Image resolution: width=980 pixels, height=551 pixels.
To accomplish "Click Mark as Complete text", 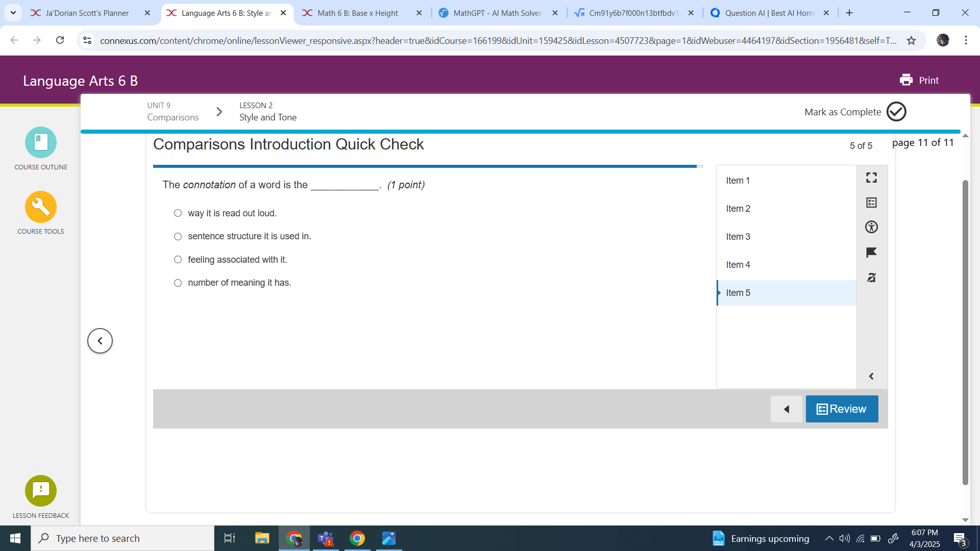I will 843,112.
